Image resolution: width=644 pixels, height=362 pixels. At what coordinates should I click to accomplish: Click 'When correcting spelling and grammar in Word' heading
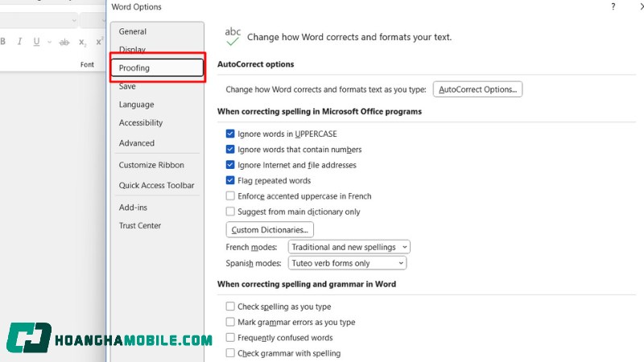(307, 285)
